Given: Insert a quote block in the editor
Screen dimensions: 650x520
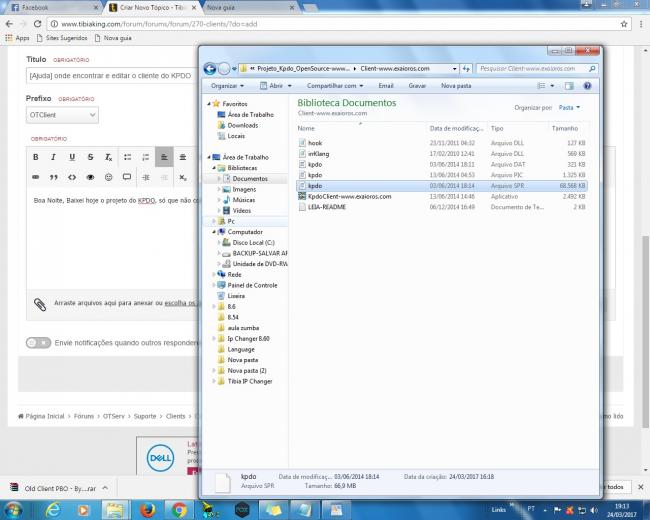Looking at the screenshot, I should [54, 177].
